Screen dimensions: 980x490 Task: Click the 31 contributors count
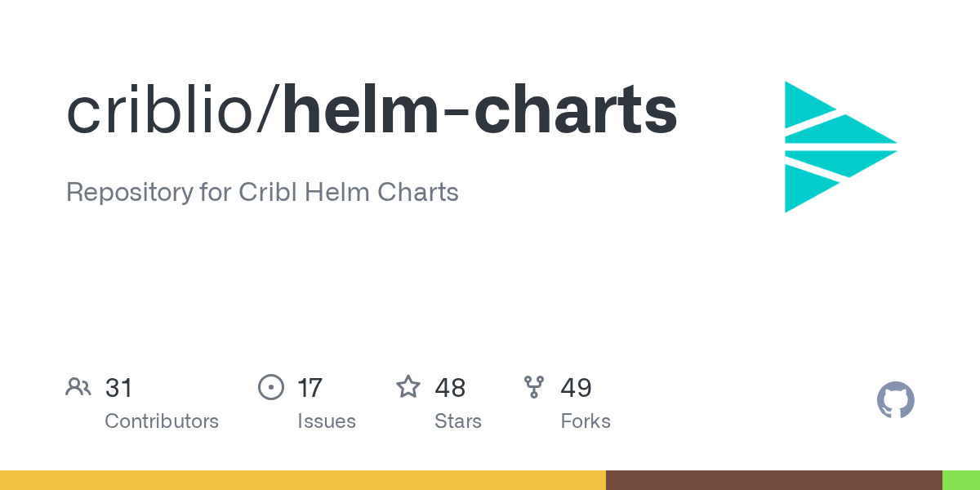pyautogui.click(x=118, y=388)
